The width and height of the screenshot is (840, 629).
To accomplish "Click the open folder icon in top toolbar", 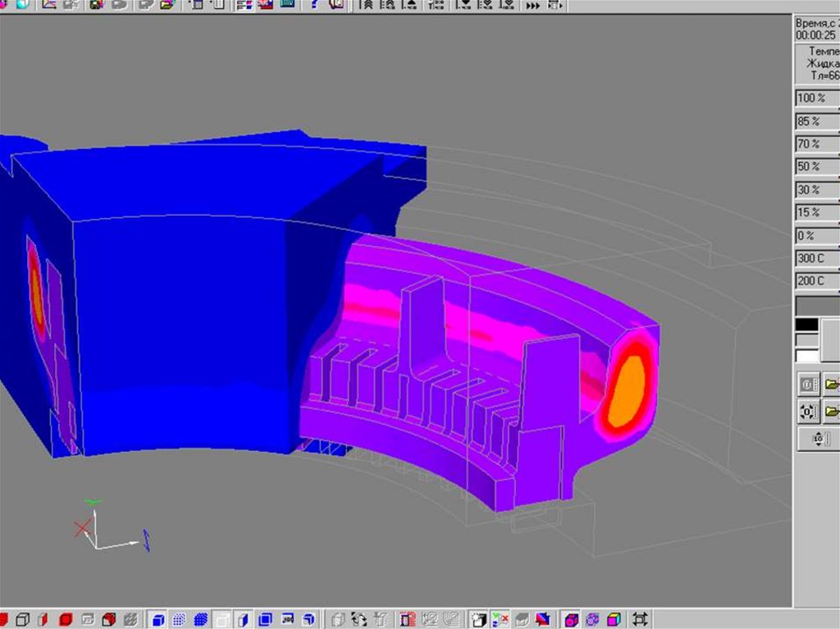I will 167,5.
